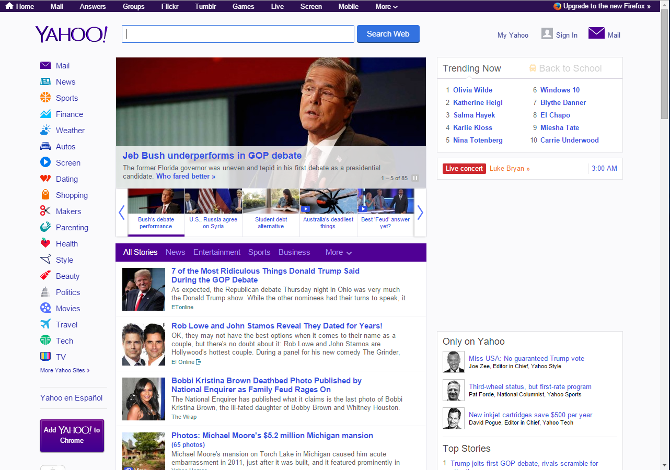Click the Shopping bag icon in sidebar
The image size is (670, 470).
(x=46, y=195)
